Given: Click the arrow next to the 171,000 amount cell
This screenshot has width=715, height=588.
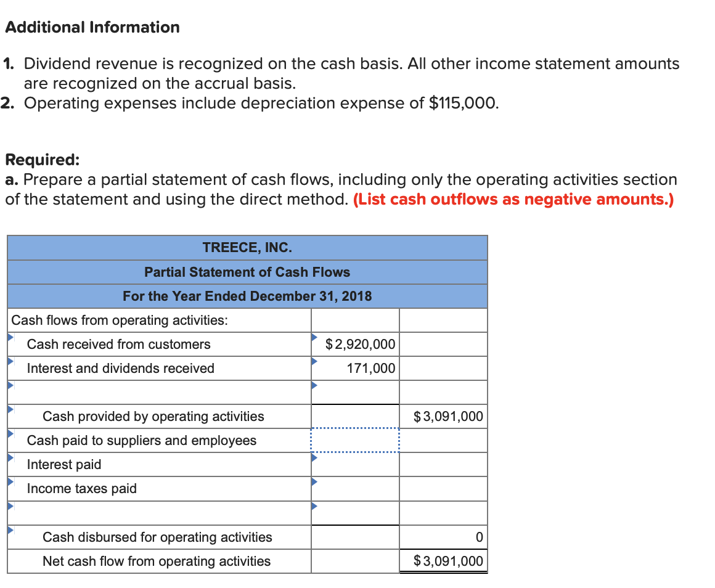Looking at the screenshot, I should point(314,362).
